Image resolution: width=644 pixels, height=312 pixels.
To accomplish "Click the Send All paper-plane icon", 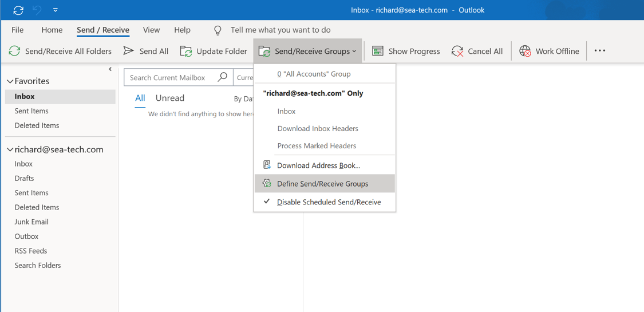I will pos(129,51).
